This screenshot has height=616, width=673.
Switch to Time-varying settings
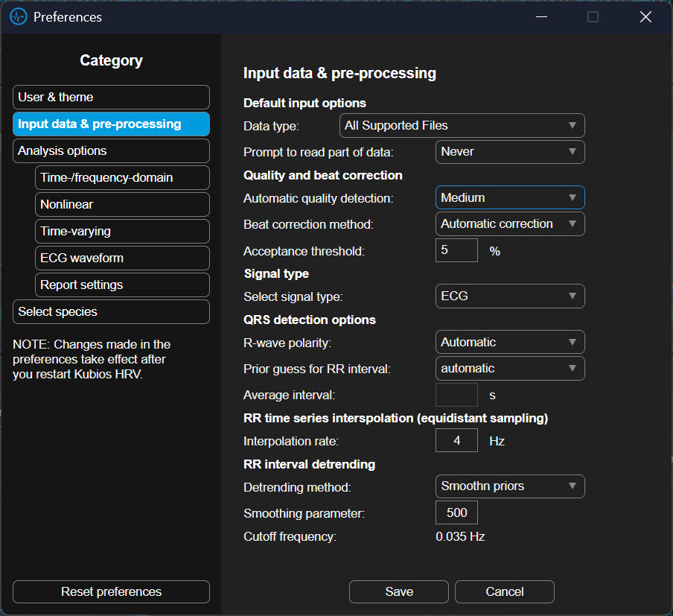coord(122,232)
